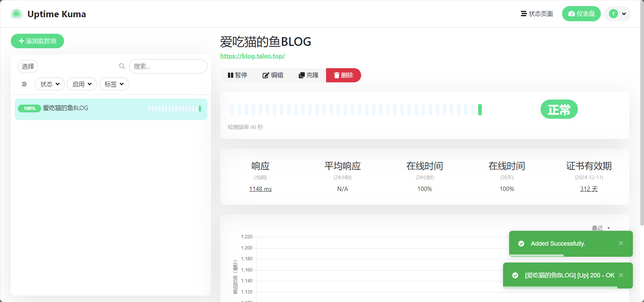Edit the monitor via 编辑 button
The image size is (644, 302).
point(273,75)
